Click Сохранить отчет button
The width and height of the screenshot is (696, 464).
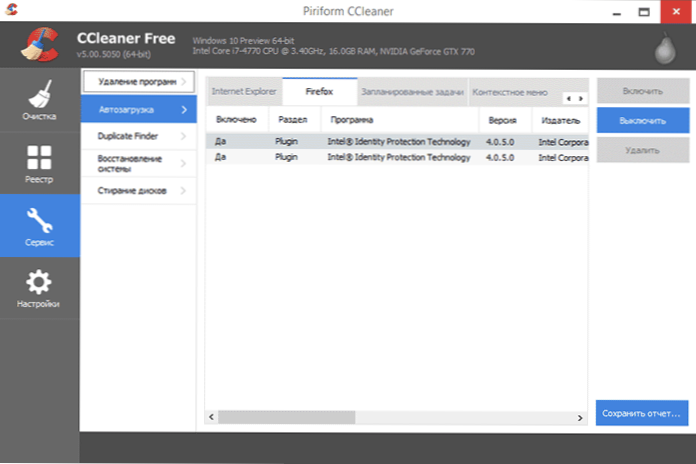[x=642, y=413]
